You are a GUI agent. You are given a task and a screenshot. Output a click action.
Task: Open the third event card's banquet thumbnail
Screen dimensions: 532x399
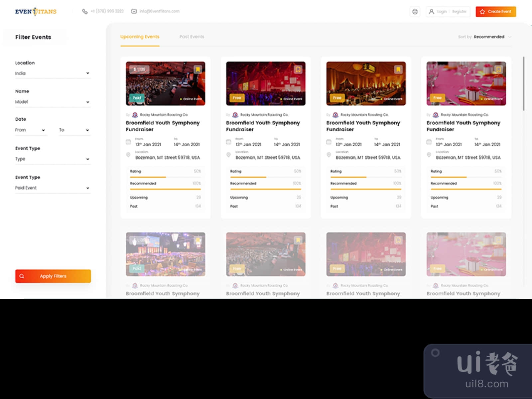pyautogui.click(x=366, y=83)
